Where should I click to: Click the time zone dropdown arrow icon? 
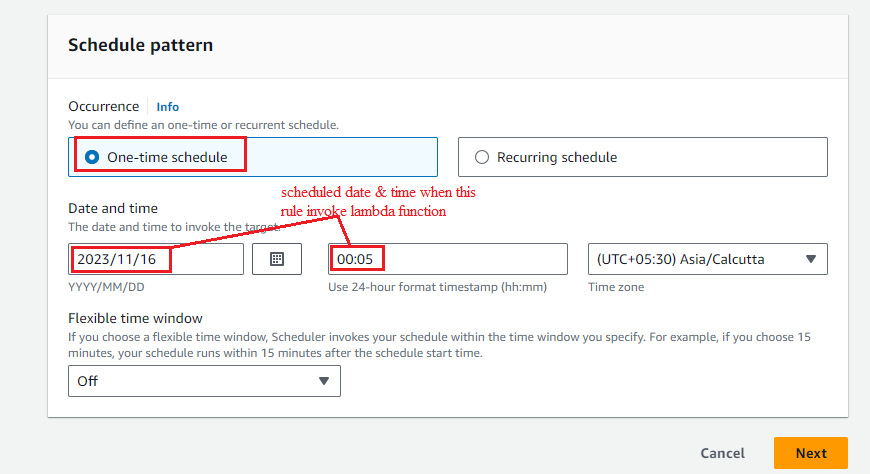click(x=811, y=259)
